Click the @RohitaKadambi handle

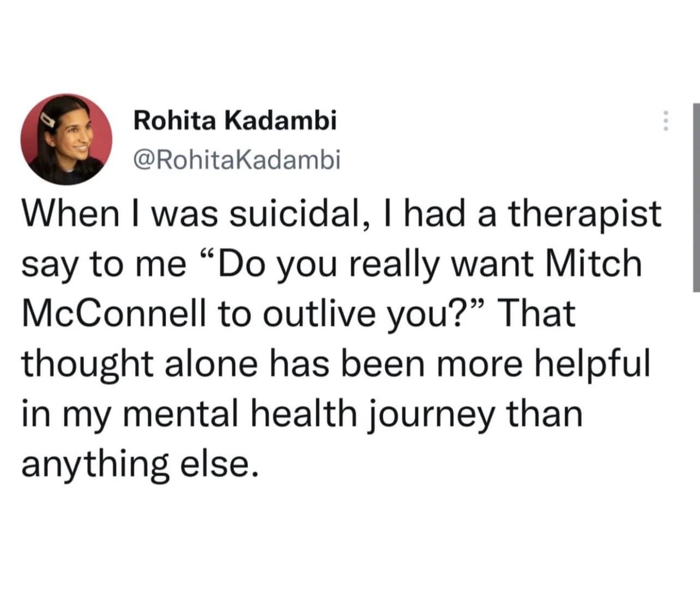pos(237,160)
